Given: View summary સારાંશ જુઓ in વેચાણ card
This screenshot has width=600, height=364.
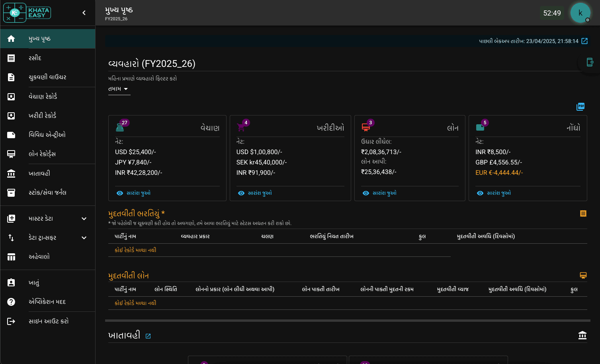Looking at the screenshot, I should (x=134, y=193).
